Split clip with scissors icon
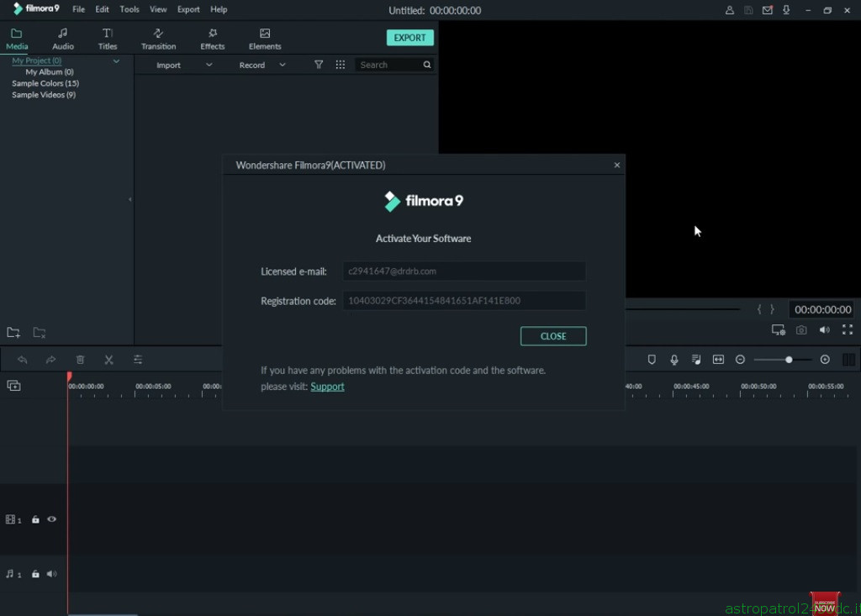The width and height of the screenshot is (861, 616). click(108, 360)
